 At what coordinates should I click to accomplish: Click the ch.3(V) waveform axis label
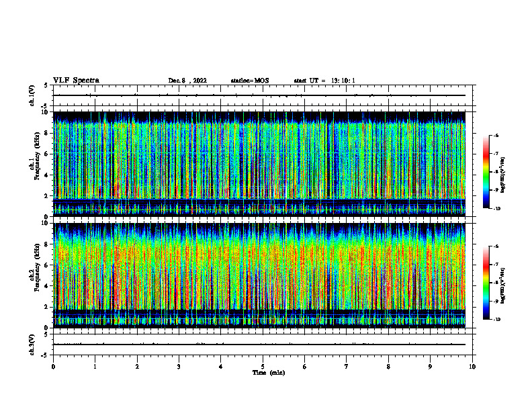point(32,345)
